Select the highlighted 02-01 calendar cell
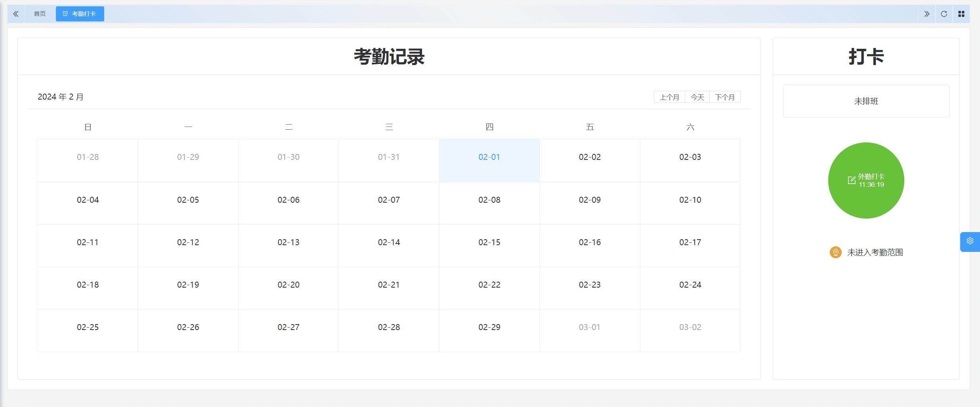Image resolution: width=980 pixels, height=407 pixels. pos(489,160)
